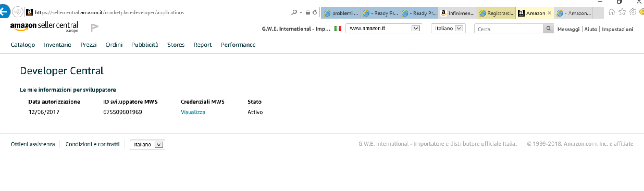Switch to the 'Registrarsi...' tab
644x191 pixels.
click(x=495, y=13)
